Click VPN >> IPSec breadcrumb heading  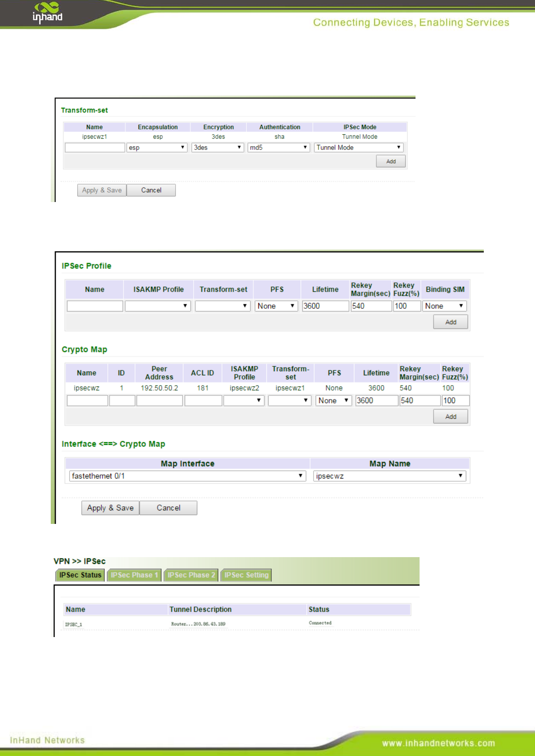point(80,561)
